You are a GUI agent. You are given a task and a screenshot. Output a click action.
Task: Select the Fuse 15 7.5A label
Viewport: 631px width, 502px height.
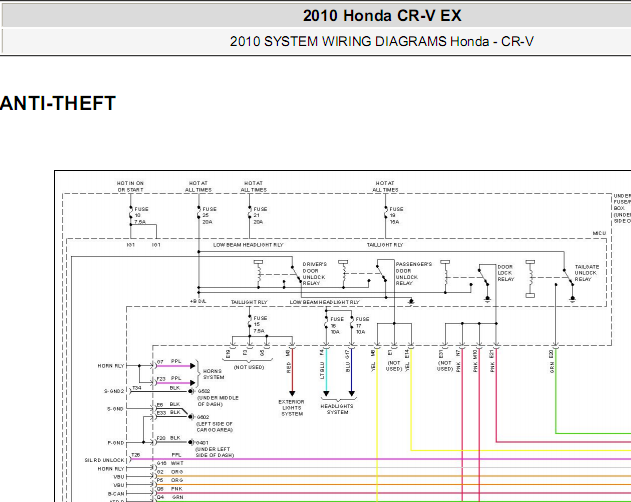click(260, 324)
